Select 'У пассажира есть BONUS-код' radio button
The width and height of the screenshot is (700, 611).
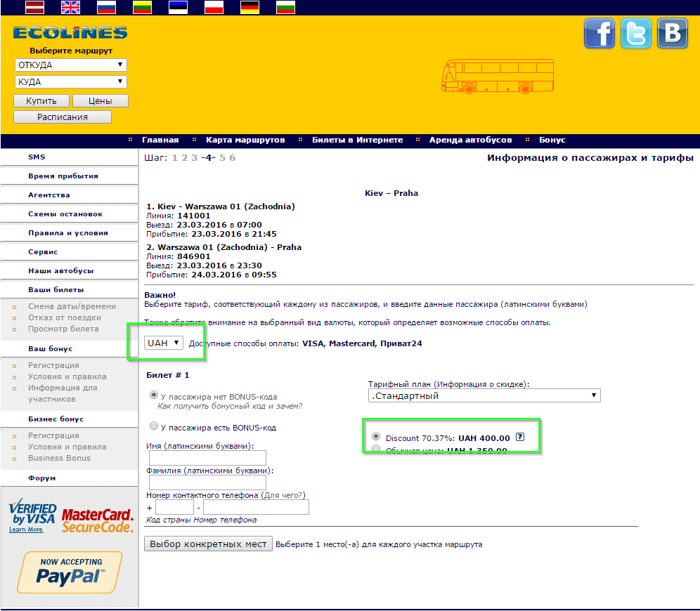[x=154, y=426]
